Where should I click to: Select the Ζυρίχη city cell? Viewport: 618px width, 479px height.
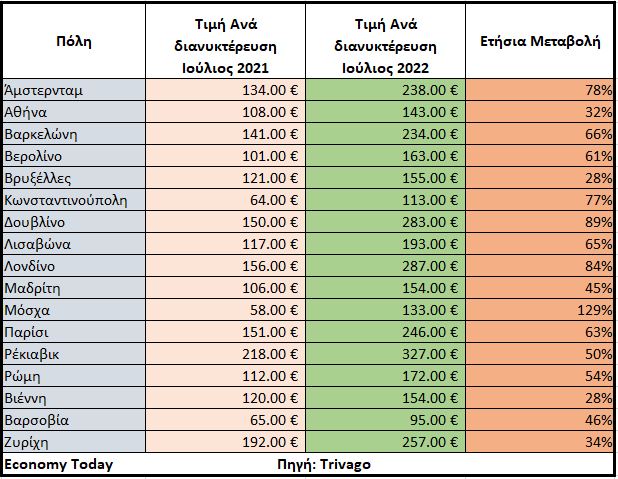(x=74, y=442)
